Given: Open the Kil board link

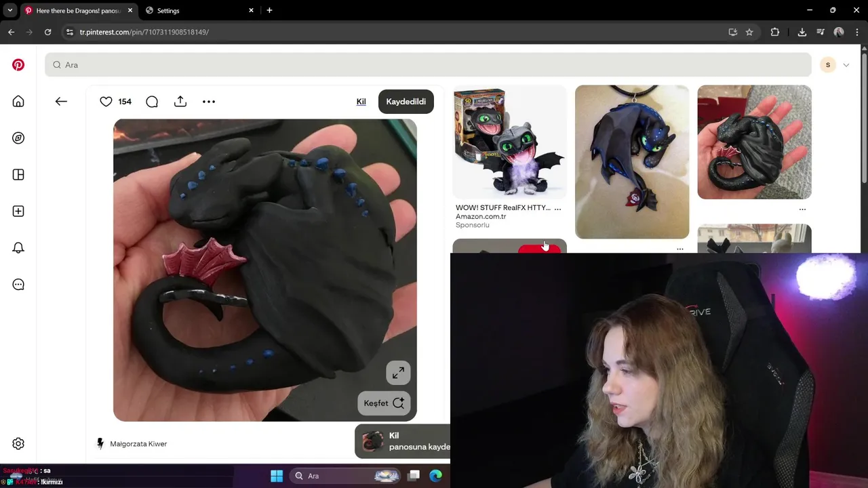Looking at the screenshot, I should [x=361, y=102].
